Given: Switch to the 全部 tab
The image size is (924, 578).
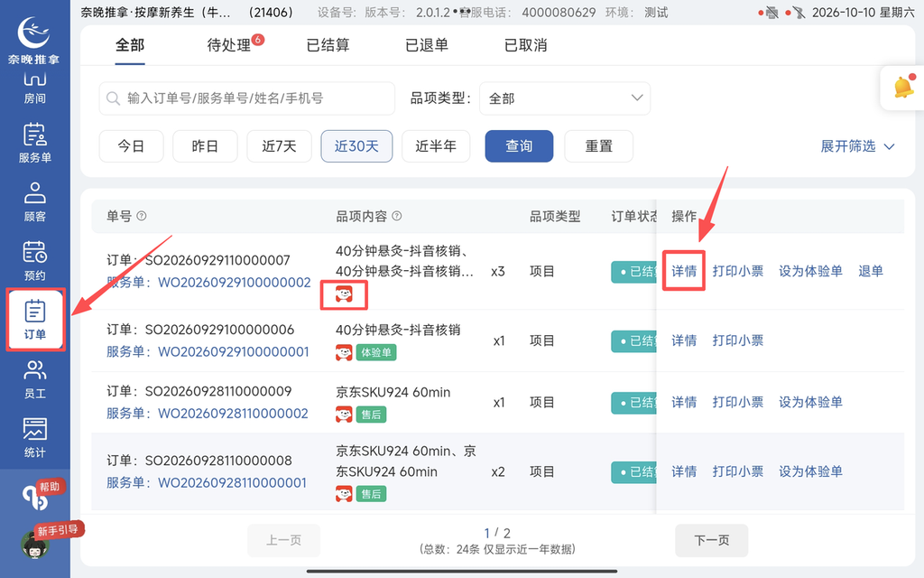Looking at the screenshot, I should pos(130,45).
